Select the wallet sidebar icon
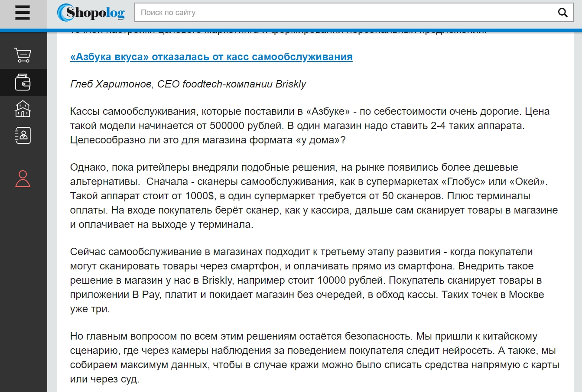582x392 pixels. (23, 82)
